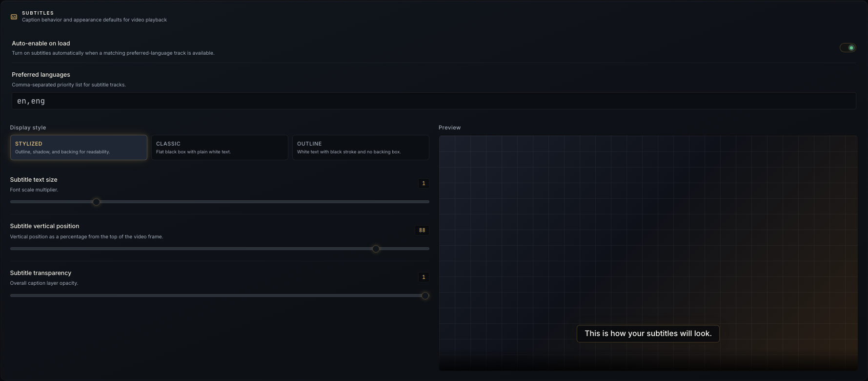Viewport: 868px width, 381px height.
Task: Click the text size value box showing 1
Action: 424,183
